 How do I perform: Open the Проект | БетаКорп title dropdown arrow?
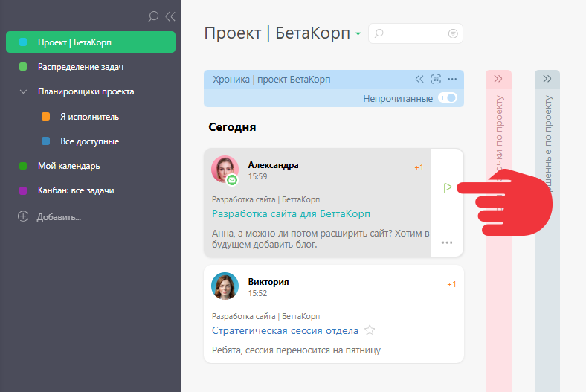coord(358,34)
